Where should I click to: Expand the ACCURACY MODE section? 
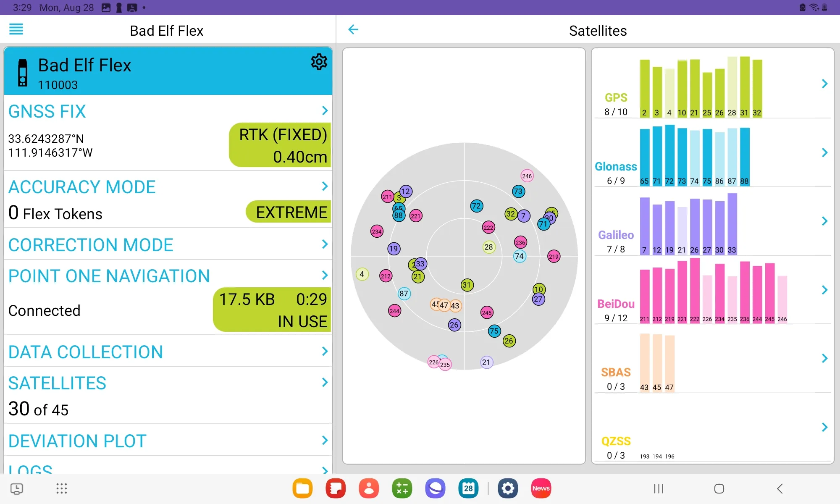point(325,186)
